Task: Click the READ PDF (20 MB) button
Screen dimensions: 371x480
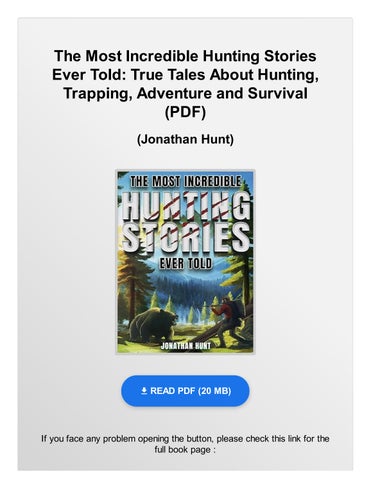Action: [x=185, y=391]
